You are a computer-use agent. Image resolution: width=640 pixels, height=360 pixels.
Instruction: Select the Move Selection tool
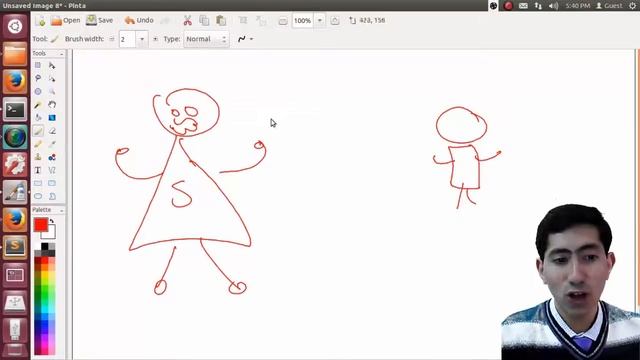click(x=52, y=78)
